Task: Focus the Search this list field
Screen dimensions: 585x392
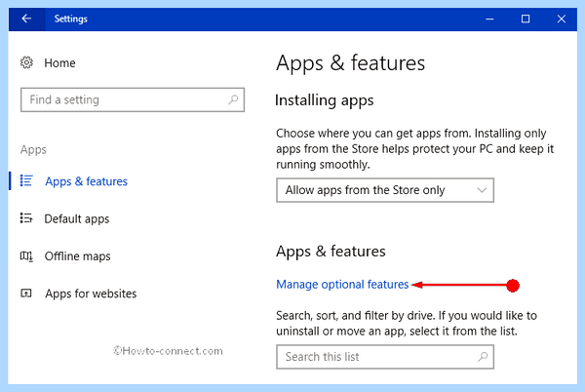Action: (385, 357)
